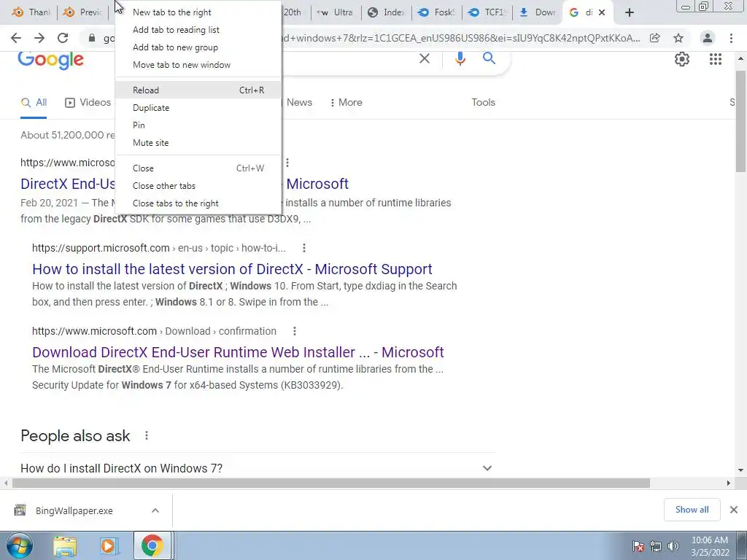Open the People also ask options dots
The image size is (747, 560).
[147, 436]
